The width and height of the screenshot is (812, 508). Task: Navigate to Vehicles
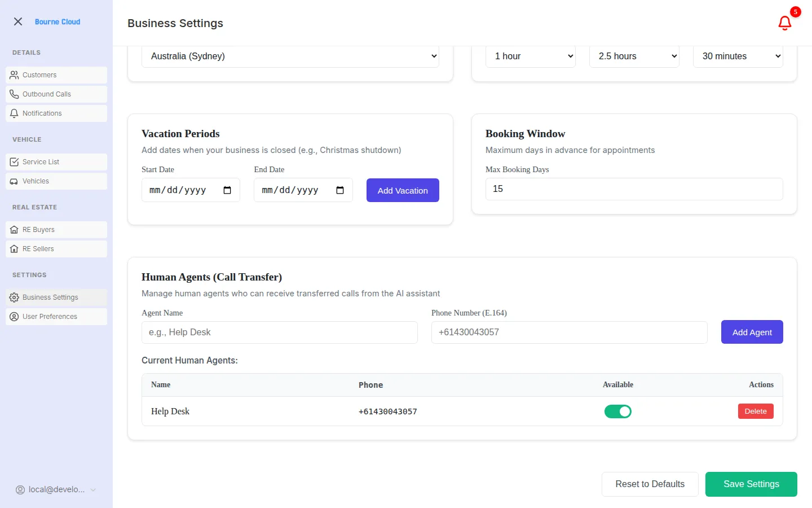(56, 181)
